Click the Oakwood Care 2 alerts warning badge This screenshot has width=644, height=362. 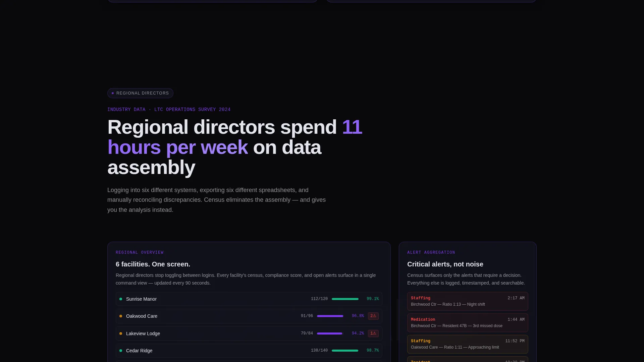pyautogui.click(x=373, y=316)
